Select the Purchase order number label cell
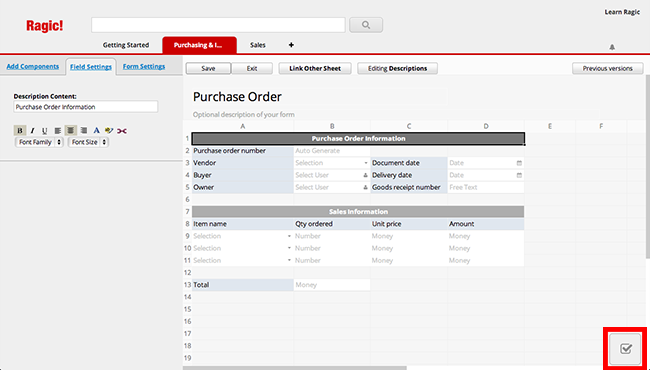This screenshot has height=370, width=650. point(243,151)
